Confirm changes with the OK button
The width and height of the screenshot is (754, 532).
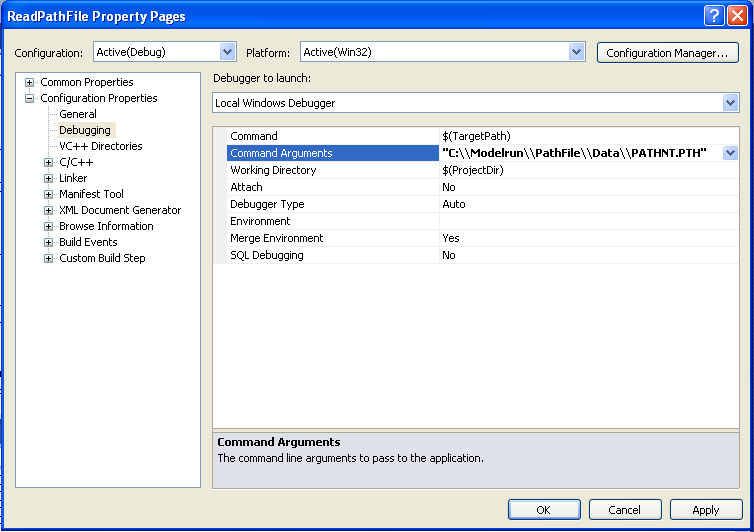tap(544, 510)
